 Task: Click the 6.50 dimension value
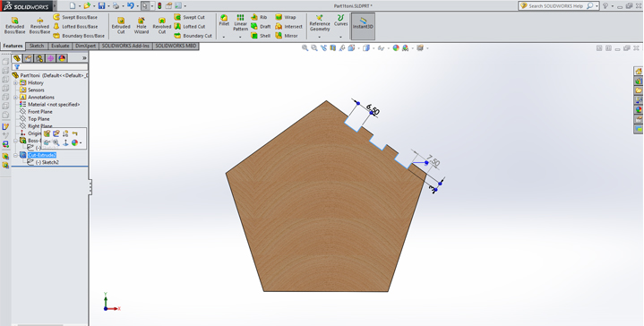point(373,109)
